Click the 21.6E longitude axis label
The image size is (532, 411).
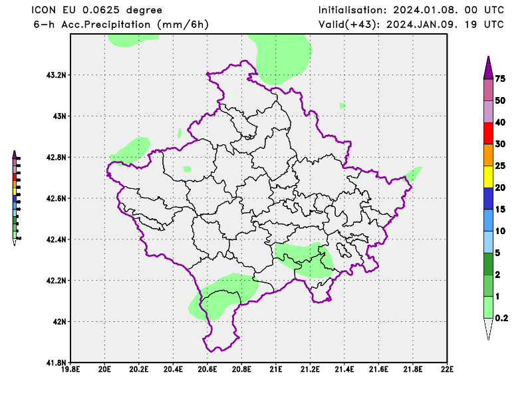pyautogui.click(x=378, y=369)
